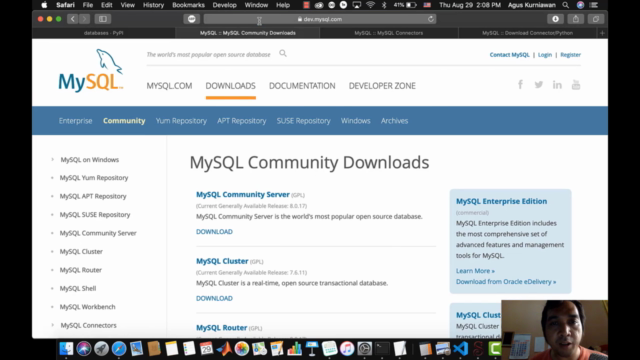Click the Contact MySQL link

(x=509, y=55)
